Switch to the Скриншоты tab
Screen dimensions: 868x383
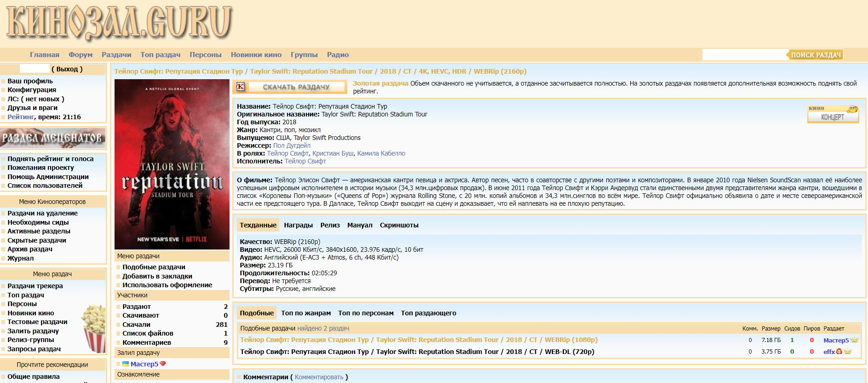399,225
